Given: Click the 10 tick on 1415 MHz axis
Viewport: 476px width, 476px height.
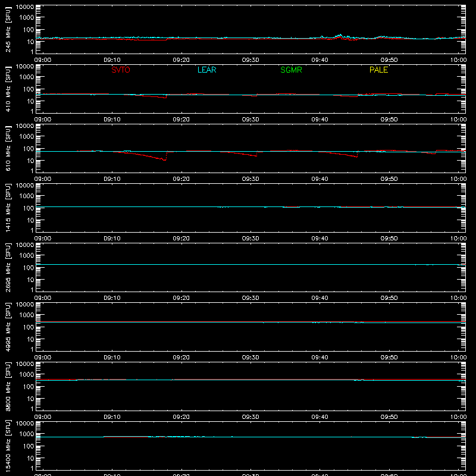Looking at the screenshot, I should click(30, 220).
